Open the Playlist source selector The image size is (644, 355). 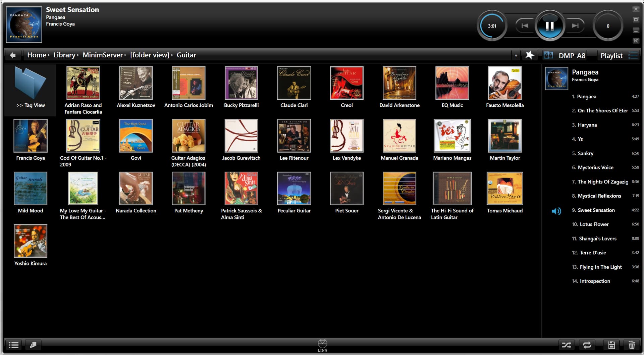[x=619, y=56]
